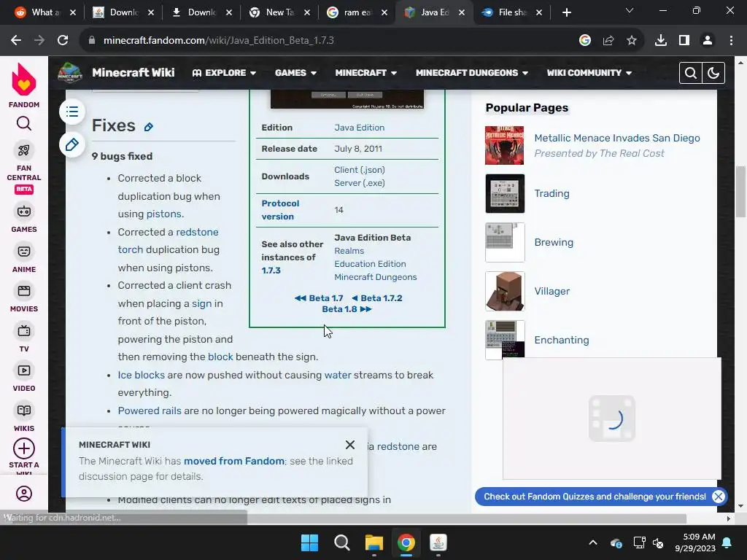Expand the EXPLORE dropdown
Image resolution: width=747 pixels, height=560 pixels.
point(224,73)
